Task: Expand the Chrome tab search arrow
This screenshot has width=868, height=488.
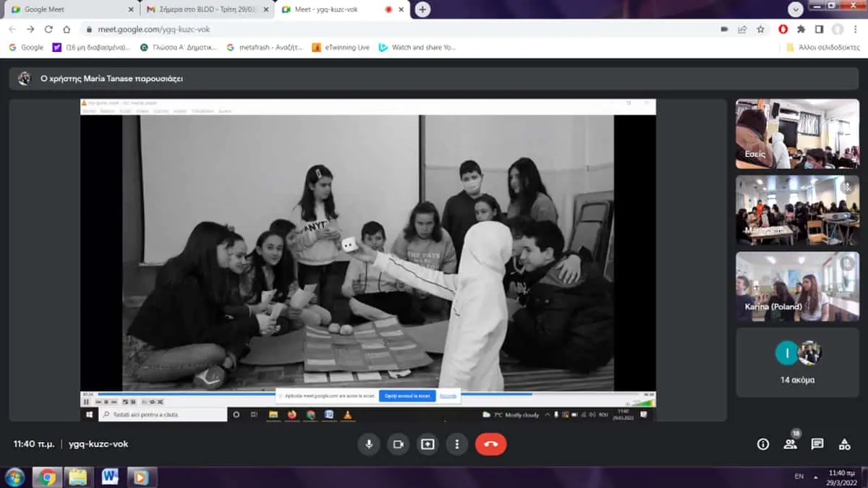Action: tap(796, 9)
